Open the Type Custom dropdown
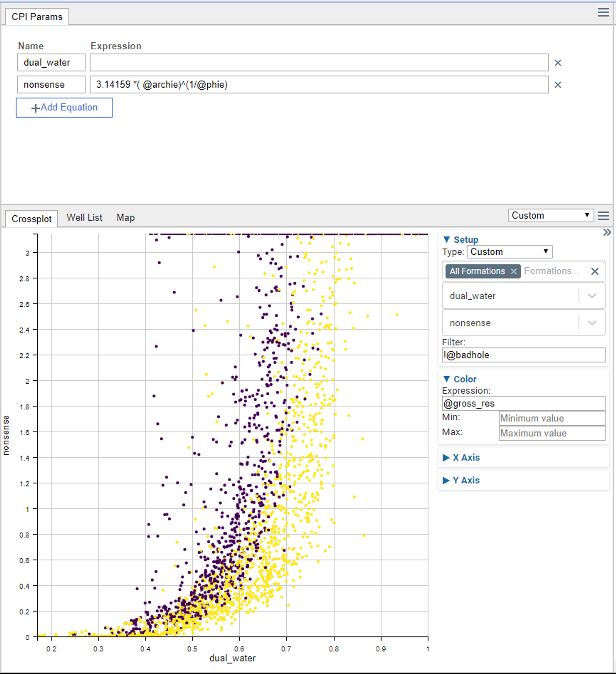616x674 pixels. 509,252
